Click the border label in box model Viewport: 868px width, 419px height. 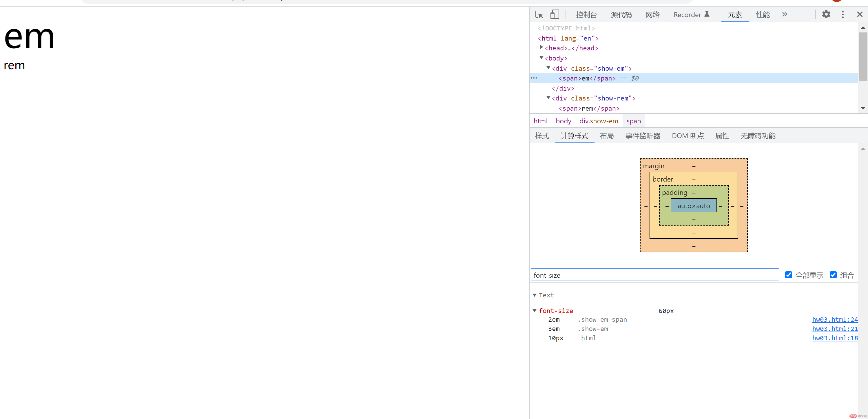(663, 179)
